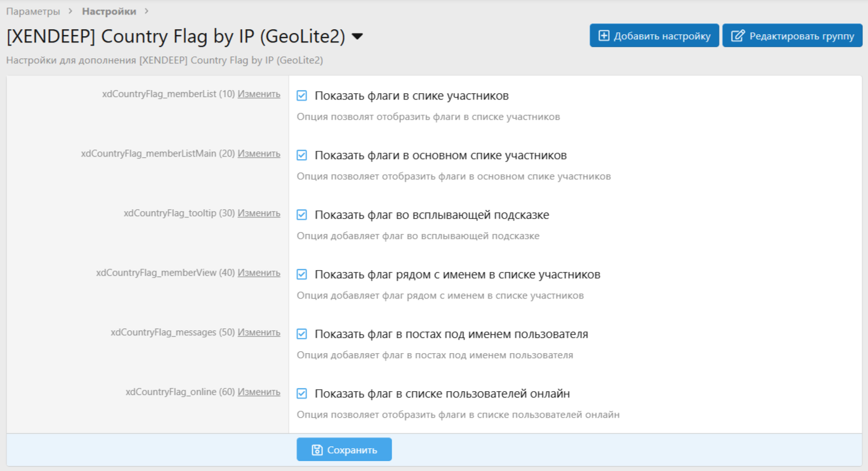Open Настройки breadcrumb item
The width and height of the screenshot is (868, 471).
click(x=109, y=11)
